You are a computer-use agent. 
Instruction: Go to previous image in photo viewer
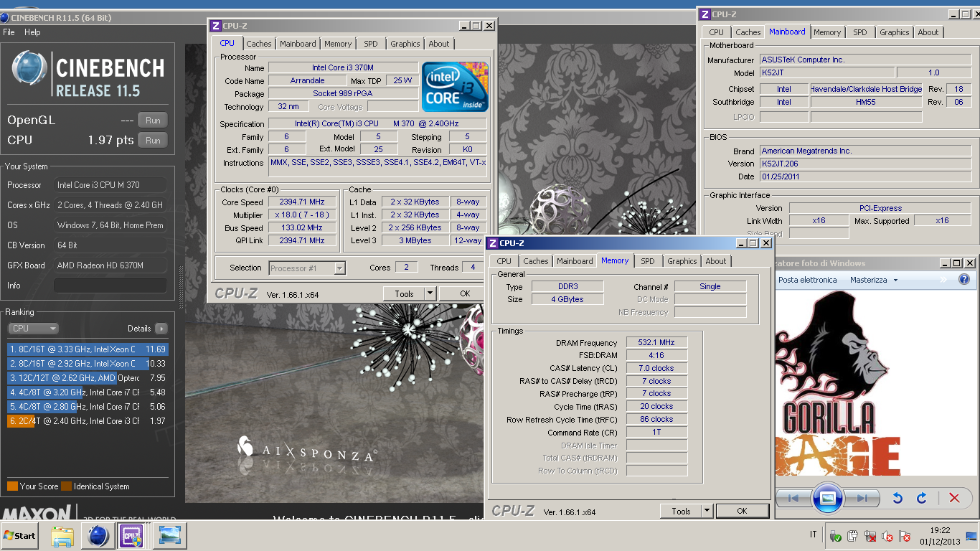793,498
